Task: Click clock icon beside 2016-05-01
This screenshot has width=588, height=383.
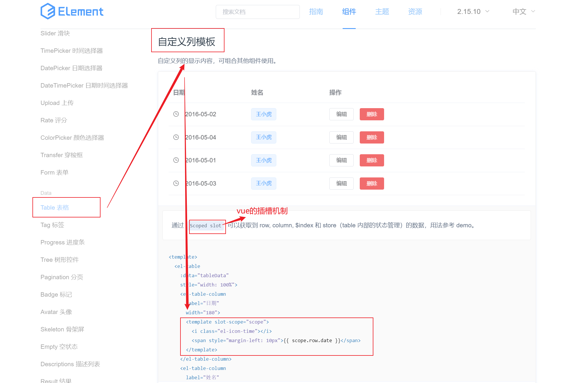Action: click(x=176, y=160)
